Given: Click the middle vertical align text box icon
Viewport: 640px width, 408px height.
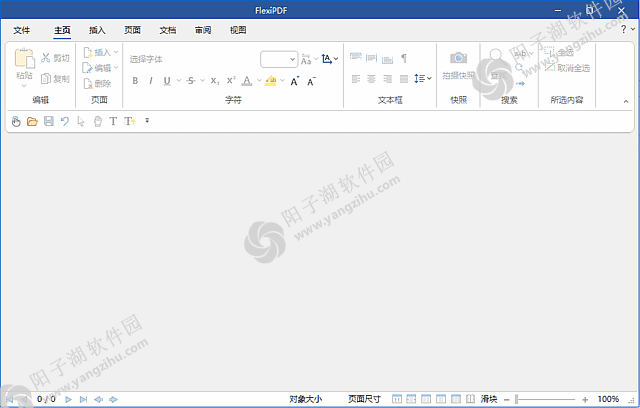Looking at the screenshot, I should pos(371,58).
